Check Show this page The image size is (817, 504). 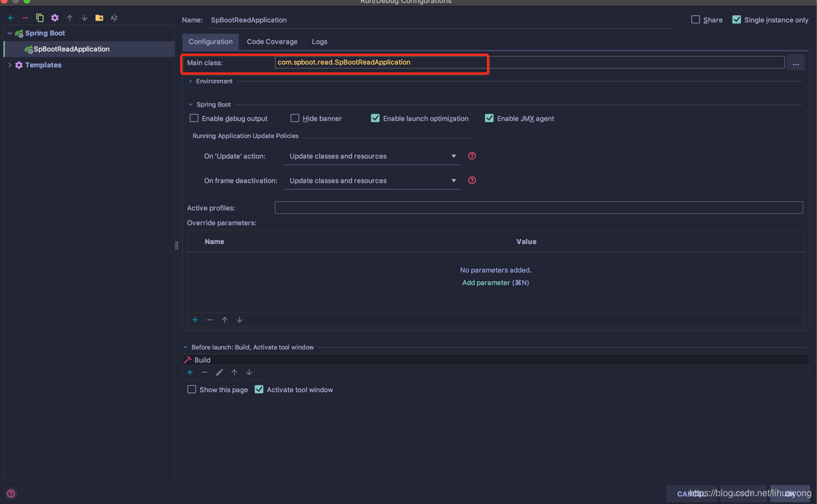[x=192, y=389]
